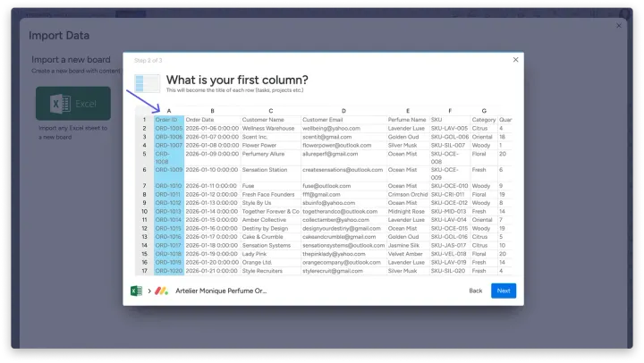Screen dimensions: 644x363
Task: Click email 'stylerecruit@gmail.com'
Action: coord(333,271)
